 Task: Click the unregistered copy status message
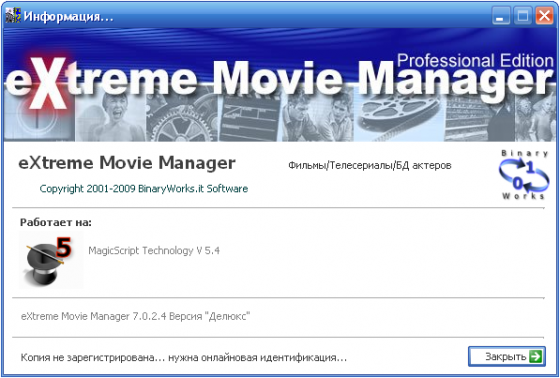click(x=184, y=357)
